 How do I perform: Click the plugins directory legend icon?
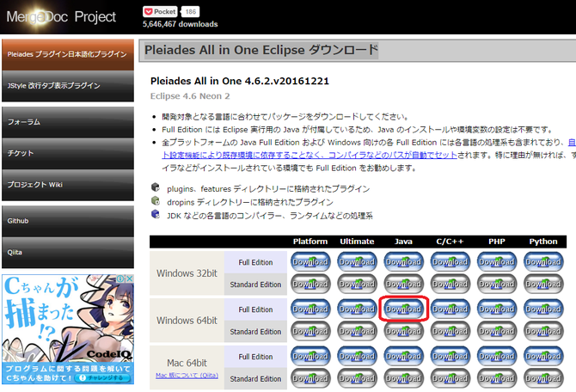[x=156, y=187]
